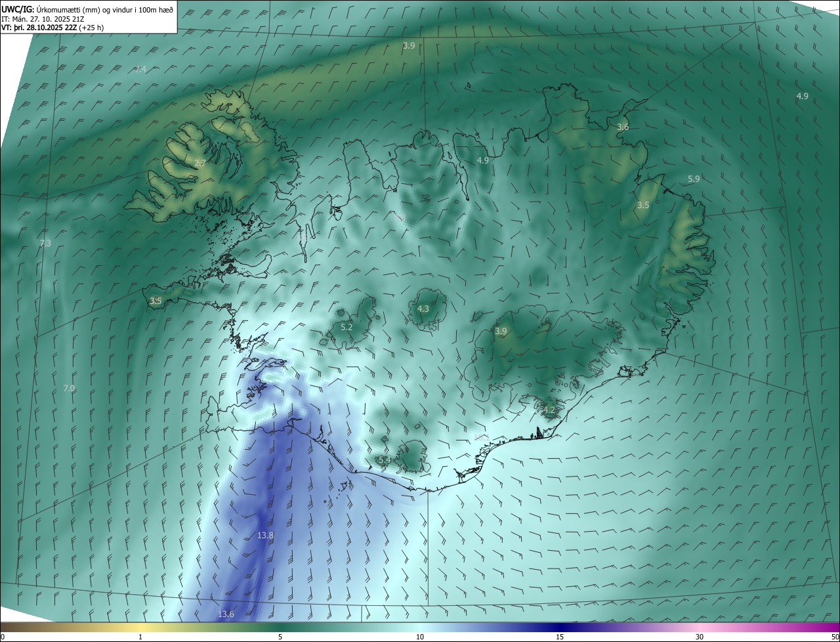Click the 10 tick label on the colorbar
Viewport: 840px width, 642px height.
click(x=420, y=637)
